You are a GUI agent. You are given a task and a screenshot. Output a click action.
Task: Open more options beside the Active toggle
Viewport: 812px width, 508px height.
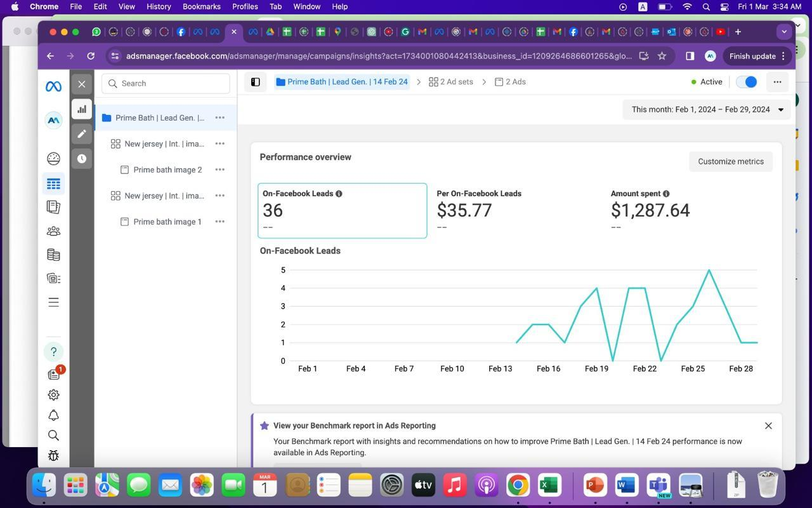point(777,82)
